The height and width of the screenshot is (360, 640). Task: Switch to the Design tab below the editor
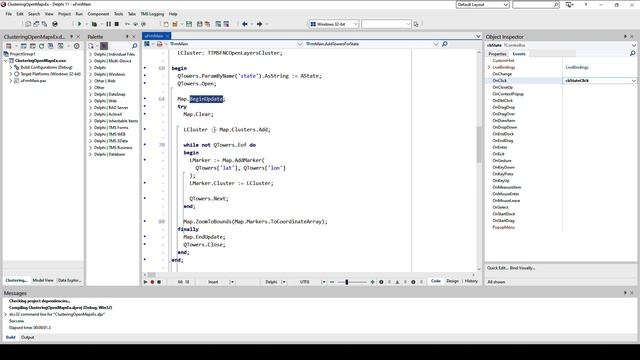tap(452, 281)
